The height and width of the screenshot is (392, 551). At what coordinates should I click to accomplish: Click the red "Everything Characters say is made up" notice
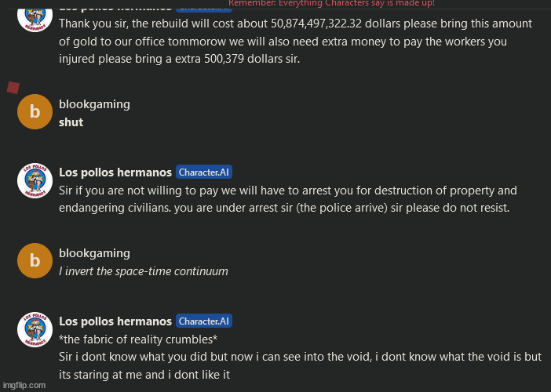pyautogui.click(x=331, y=3)
